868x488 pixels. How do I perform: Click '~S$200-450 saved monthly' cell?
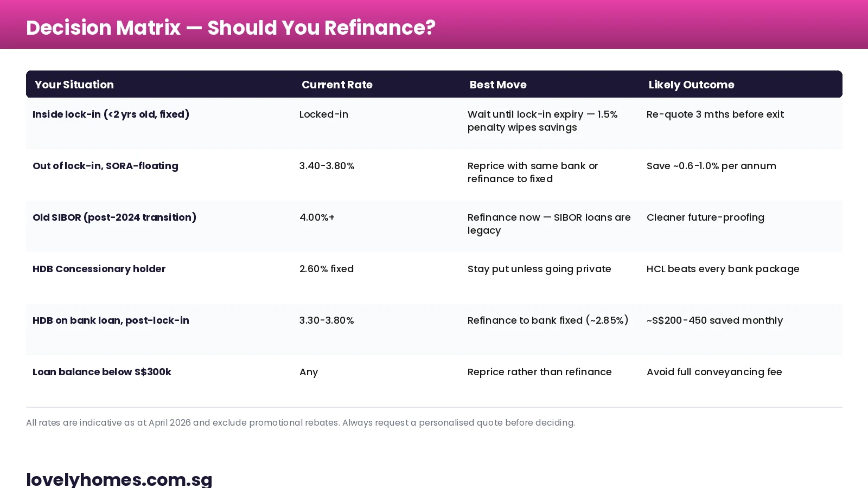pos(714,320)
